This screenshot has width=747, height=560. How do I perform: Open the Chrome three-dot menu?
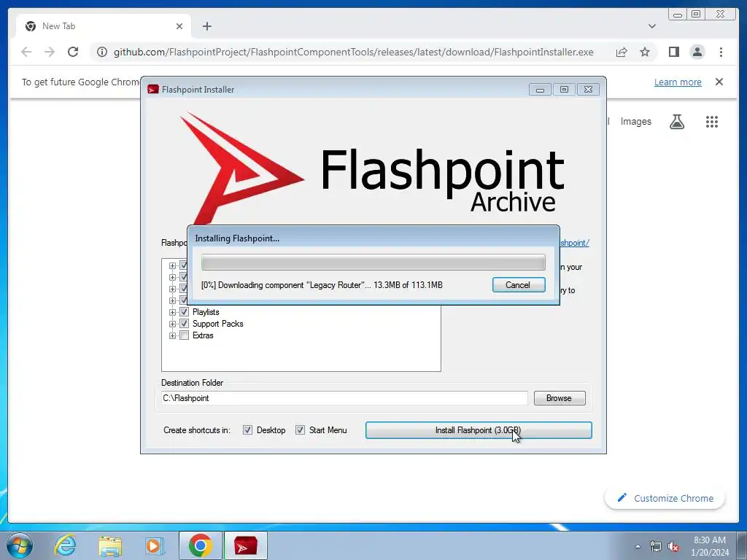721,52
